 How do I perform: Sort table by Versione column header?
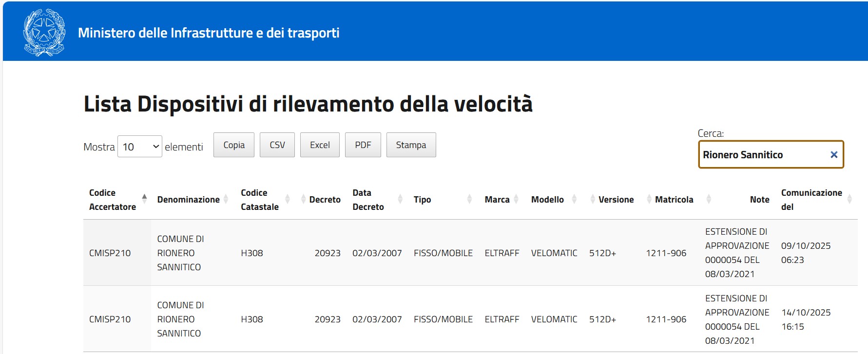pos(616,200)
